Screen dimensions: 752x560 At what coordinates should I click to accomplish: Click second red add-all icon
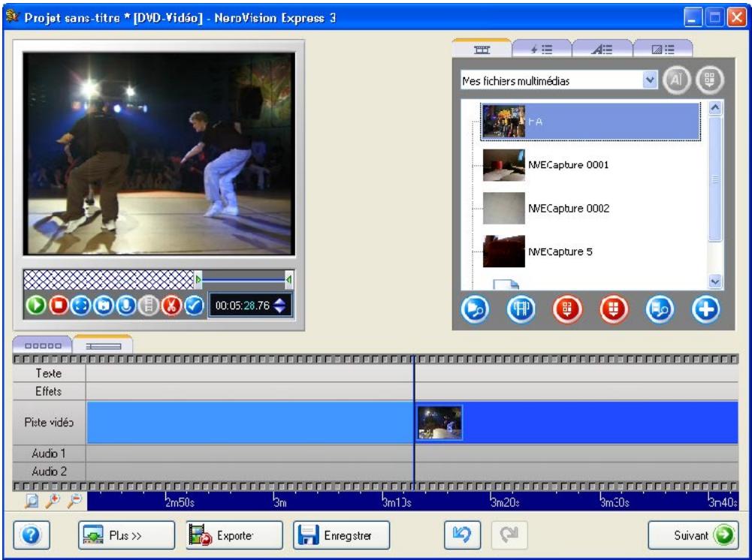tap(614, 309)
